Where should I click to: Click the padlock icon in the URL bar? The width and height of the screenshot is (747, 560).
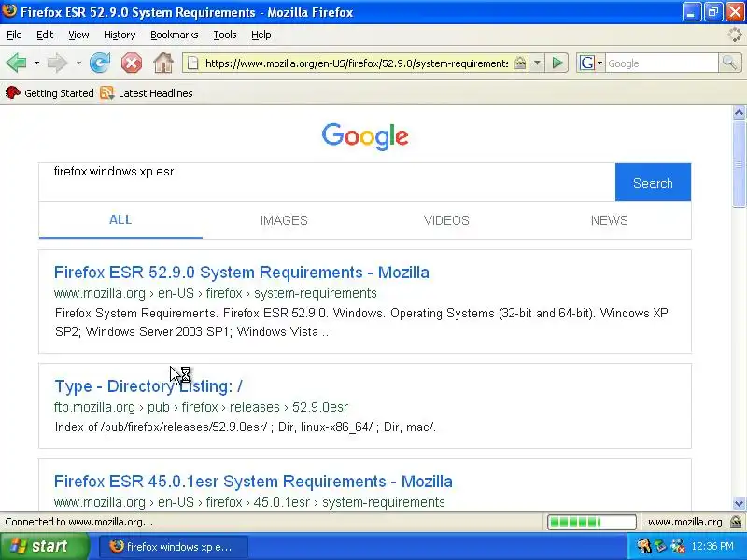520,63
